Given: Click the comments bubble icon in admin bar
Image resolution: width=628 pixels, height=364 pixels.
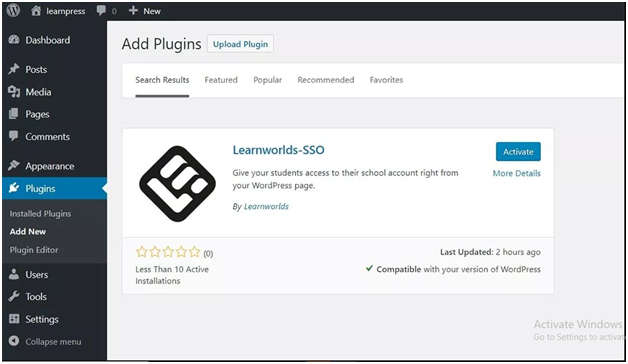Looking at the screenshot, I should pos(101,11).
